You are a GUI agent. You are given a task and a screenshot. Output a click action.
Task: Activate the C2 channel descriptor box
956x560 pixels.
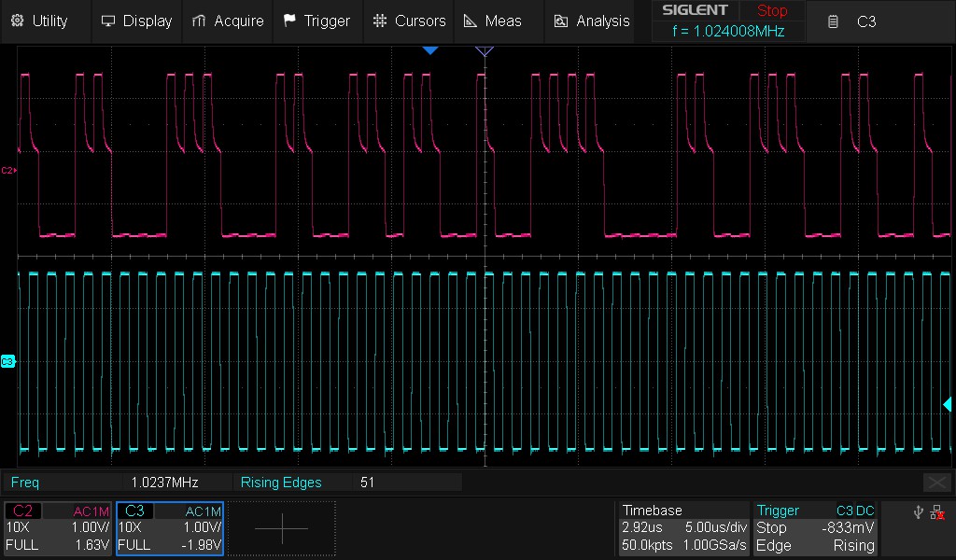coord(58,527)
